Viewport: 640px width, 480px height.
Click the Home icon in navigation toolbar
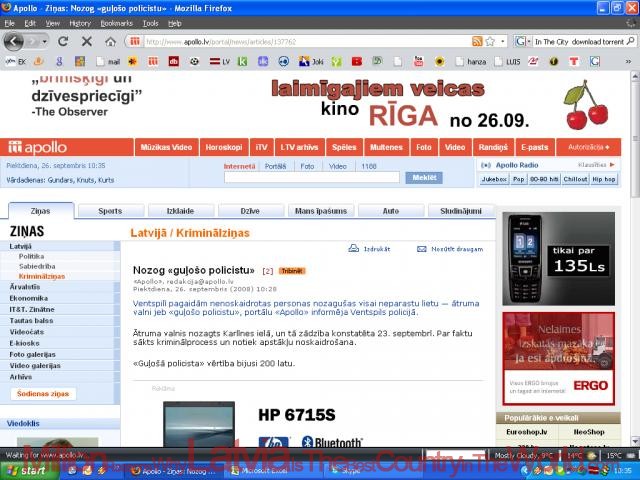[x=110, y=42]
